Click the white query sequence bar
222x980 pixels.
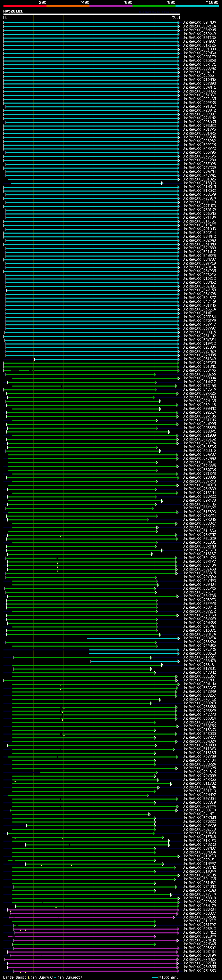(x=92, y=14)
